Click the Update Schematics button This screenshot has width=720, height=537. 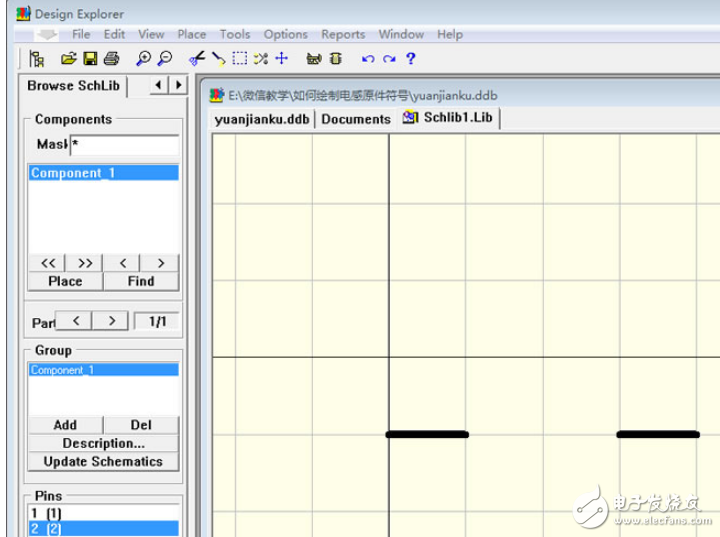[x=103, y=462]
